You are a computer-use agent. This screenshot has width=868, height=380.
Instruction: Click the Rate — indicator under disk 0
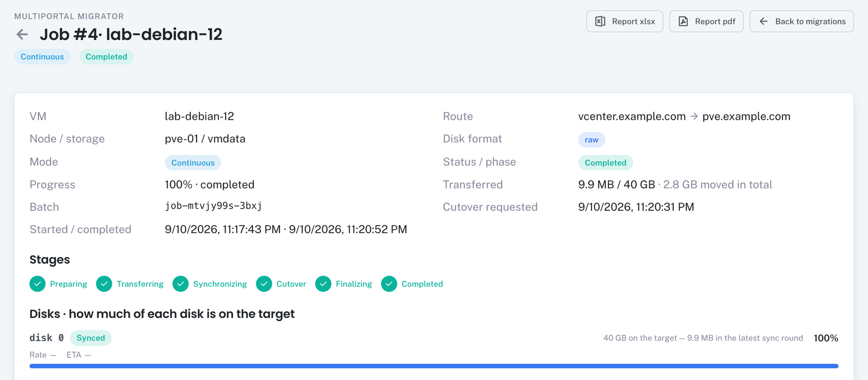click(x=43, y=355)
